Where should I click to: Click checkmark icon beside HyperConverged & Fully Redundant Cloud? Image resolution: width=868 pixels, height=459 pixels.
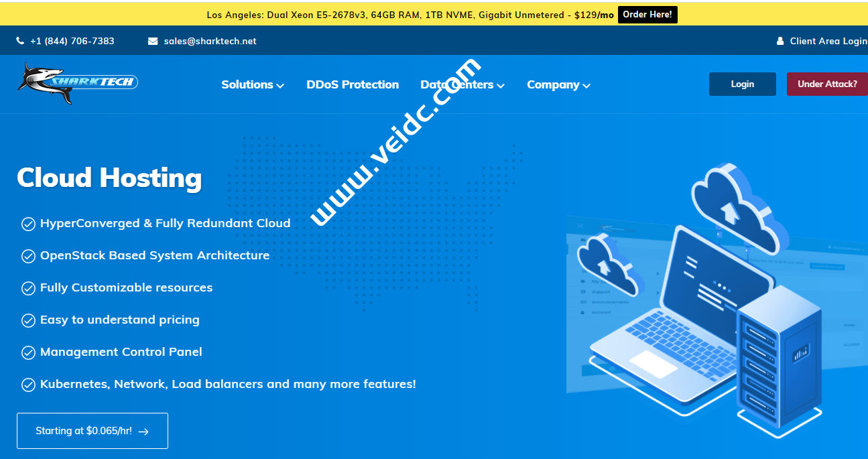point(28,224)
